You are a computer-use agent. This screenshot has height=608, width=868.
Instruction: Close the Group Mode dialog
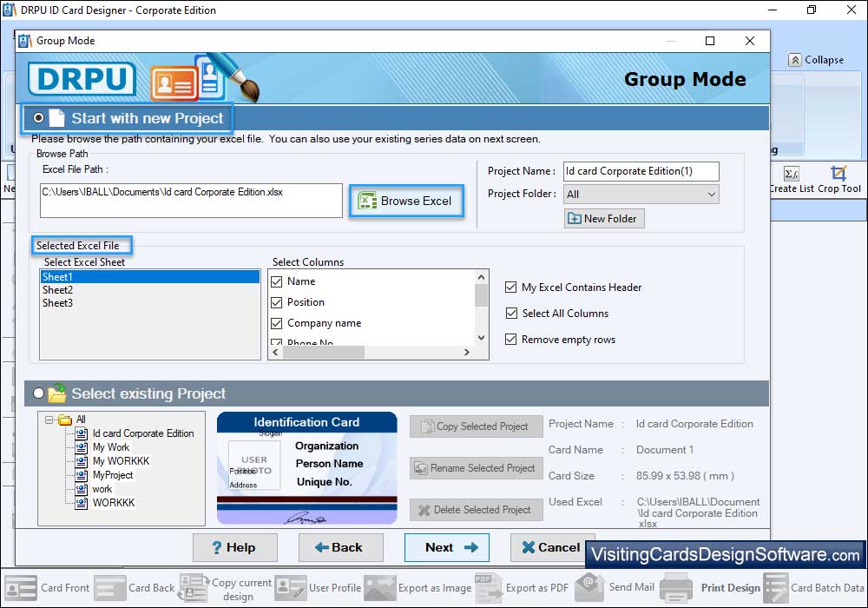point(750,41)
